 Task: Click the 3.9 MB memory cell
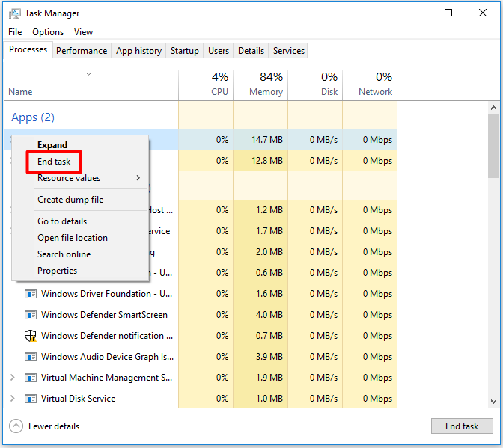[x=260, y=357]
